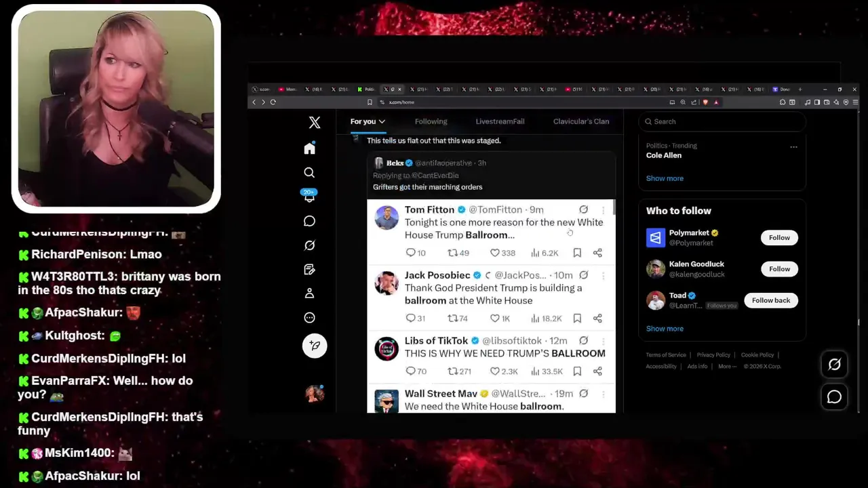This screenshot has height=488, width=868.
Task: Follow Kalen Goodluck account
Action: pos(779,269)
